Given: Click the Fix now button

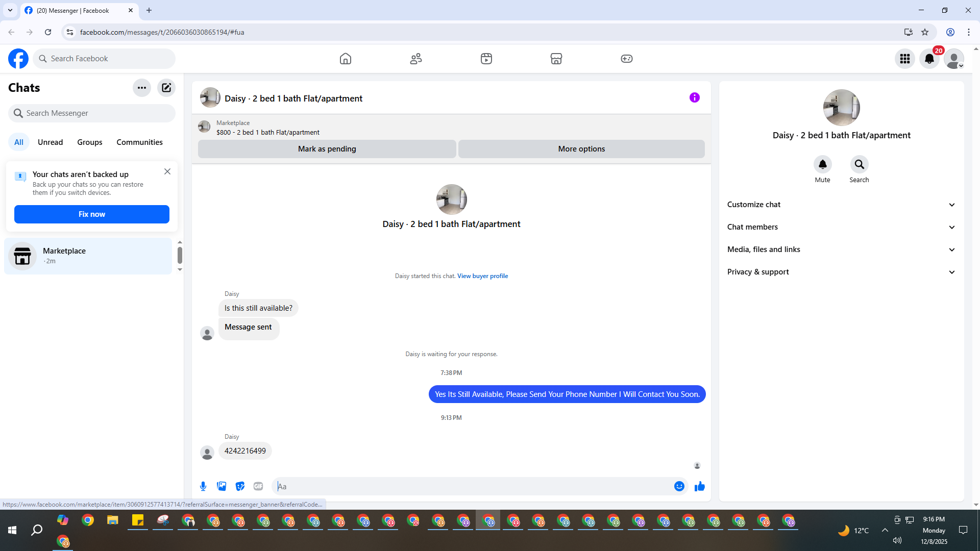Looking at the screenshot, I should click(x=92, y=214).
